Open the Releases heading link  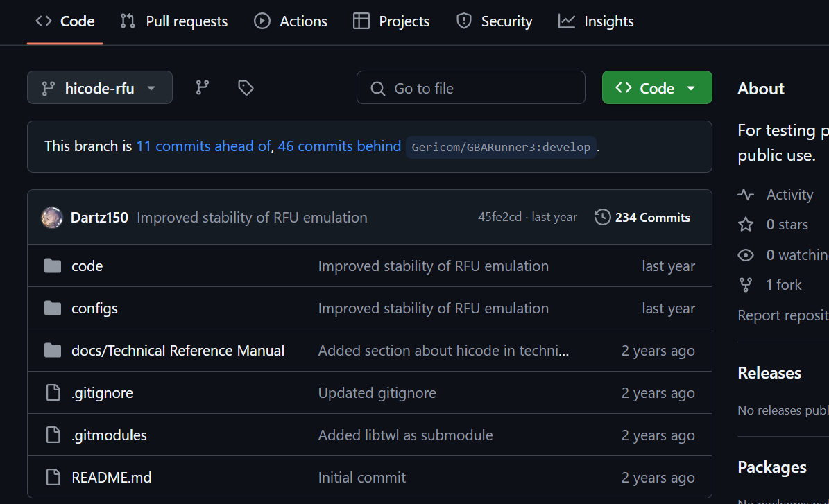pyautogui.click(x=769, y=373)
